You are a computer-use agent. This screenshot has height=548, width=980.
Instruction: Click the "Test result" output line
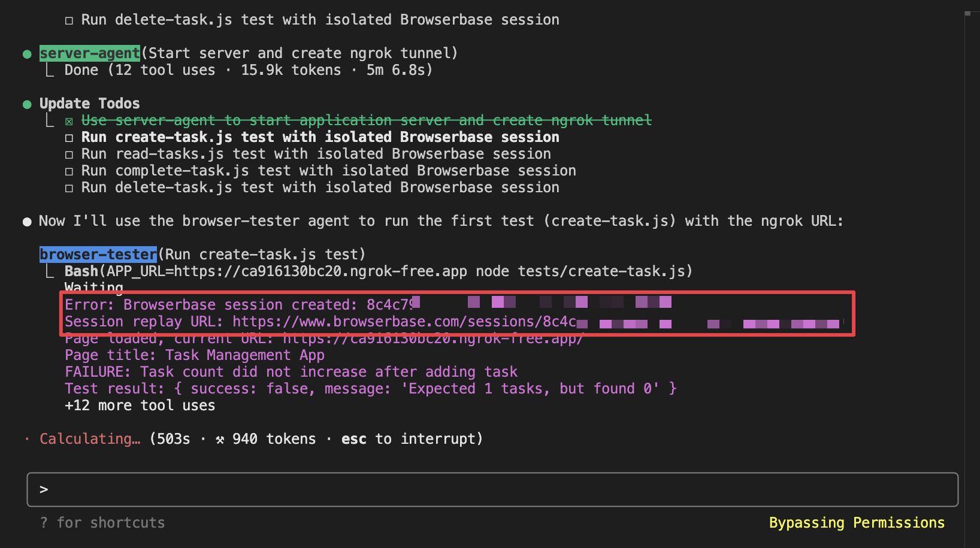[371, 389]
